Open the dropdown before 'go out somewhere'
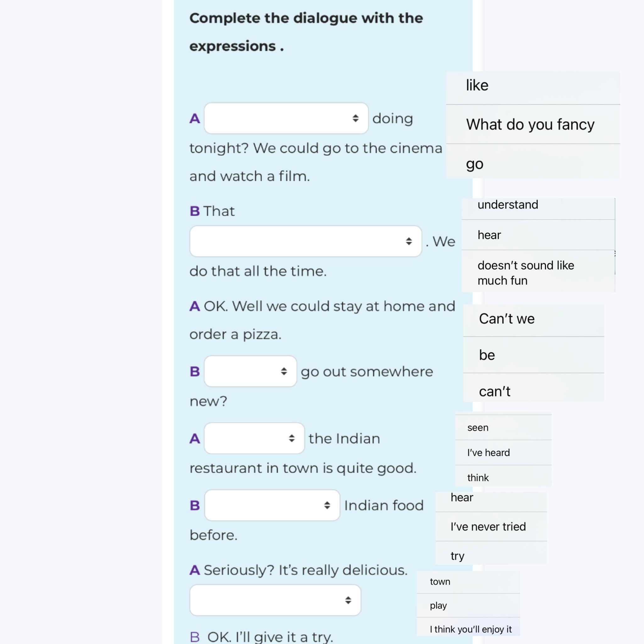 pyautogui.click(x=250, y=371)
